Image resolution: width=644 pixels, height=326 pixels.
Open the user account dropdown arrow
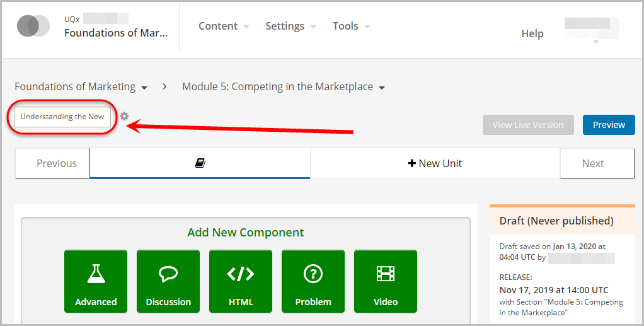click(x=595, y=42)
